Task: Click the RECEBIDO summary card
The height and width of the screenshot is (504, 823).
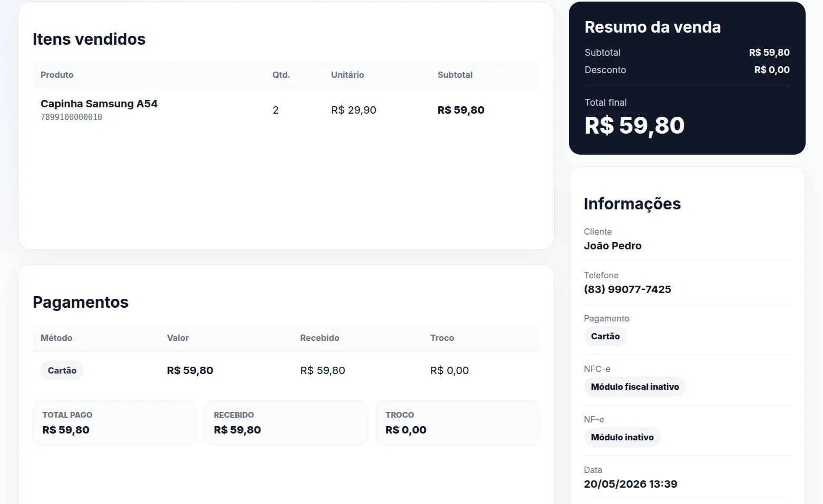Action: coord(286,423)
